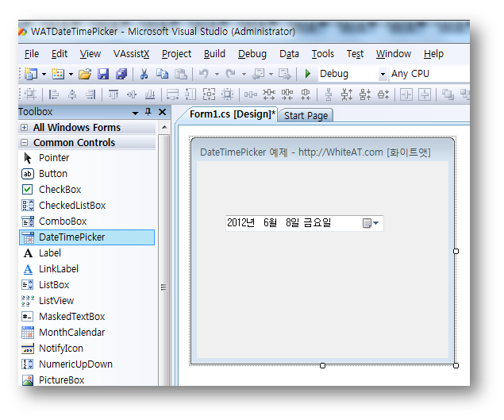This screenshot has height=420, width=504.
Task: Click the New Project toolbar icon
Action: click(31, 74)
